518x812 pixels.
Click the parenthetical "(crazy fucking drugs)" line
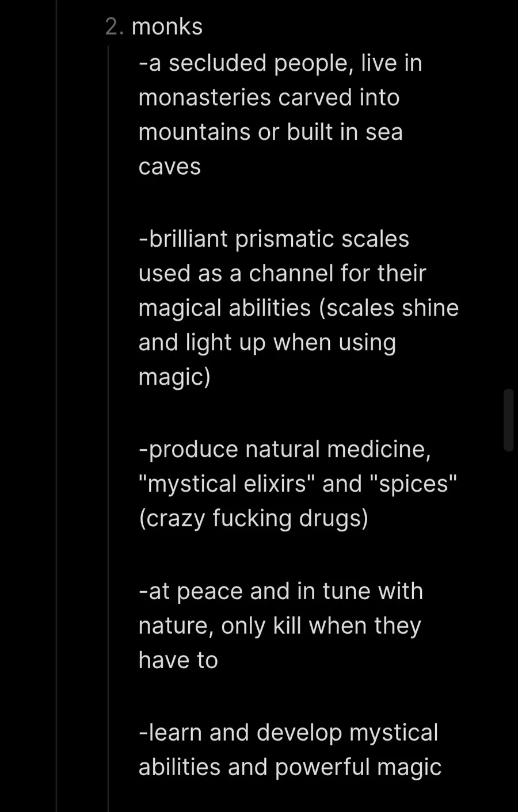pyautogui.click(x=253, y=519)
